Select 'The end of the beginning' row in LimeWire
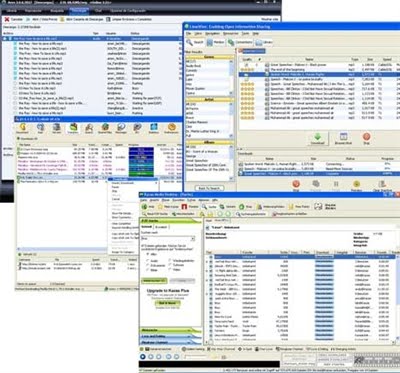 tap(319, 70)
